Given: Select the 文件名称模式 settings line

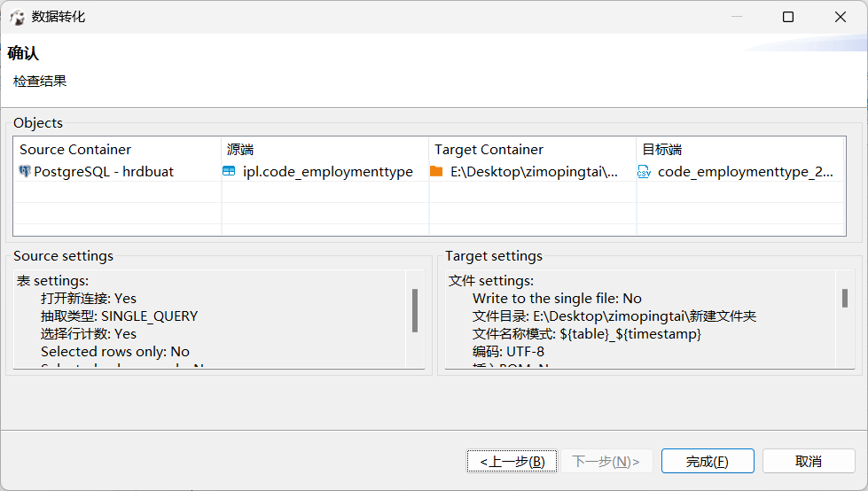Looking at the screenshot, I should pos(587,334).
